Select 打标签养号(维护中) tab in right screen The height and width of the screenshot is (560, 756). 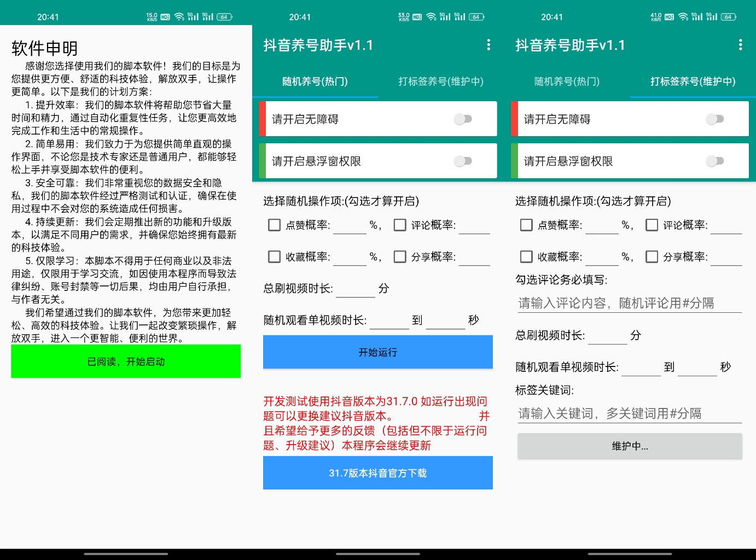pos(693,81)
